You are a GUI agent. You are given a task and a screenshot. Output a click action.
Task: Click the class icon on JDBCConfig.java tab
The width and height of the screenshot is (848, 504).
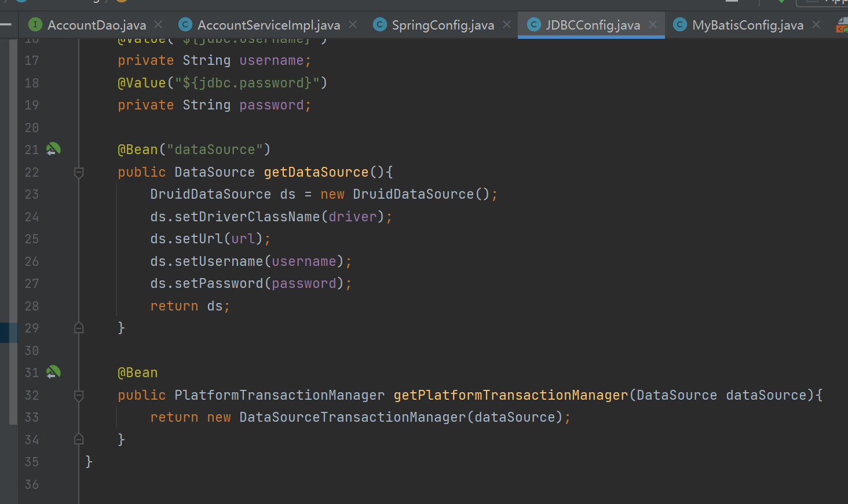pos(533,24)
